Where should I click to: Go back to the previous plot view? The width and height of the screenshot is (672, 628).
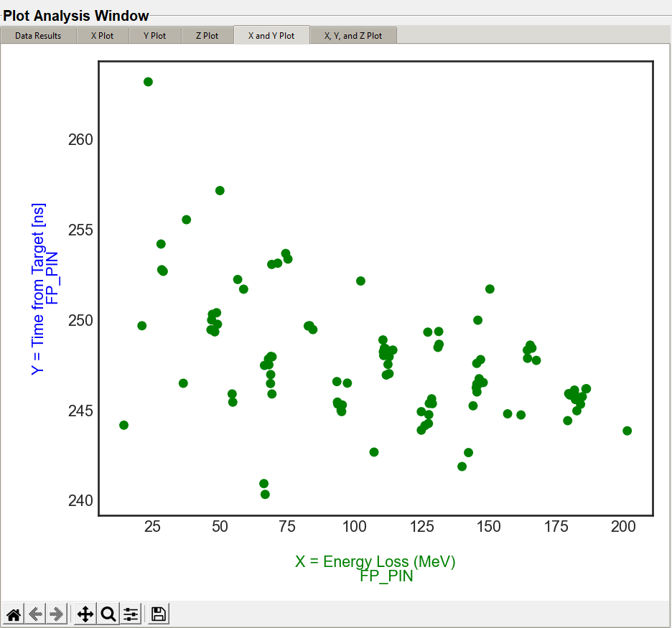pyautogui.click(x=35, y=614)
